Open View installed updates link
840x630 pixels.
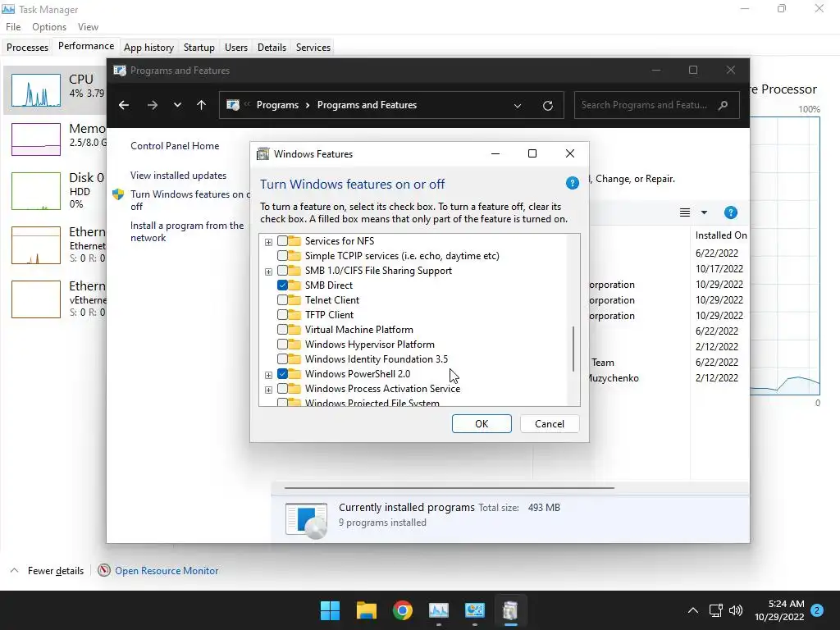pyautogui.click(x=178, y=176)
